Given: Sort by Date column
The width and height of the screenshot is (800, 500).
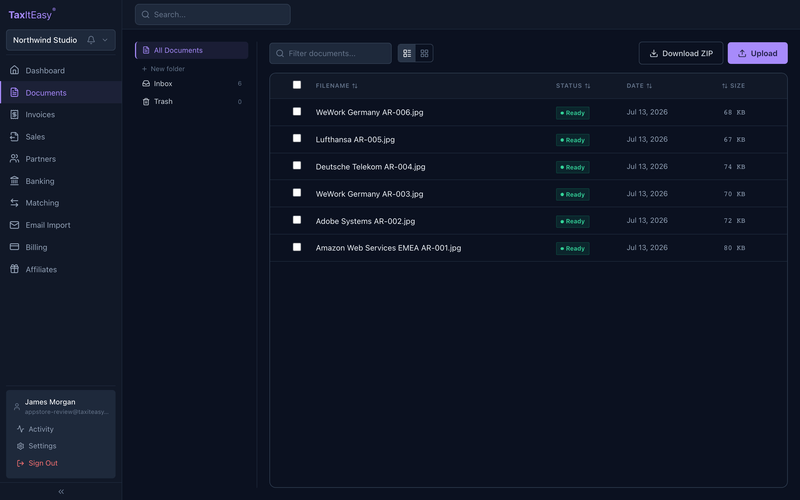Looking at the screenshot, I should 639,86.
